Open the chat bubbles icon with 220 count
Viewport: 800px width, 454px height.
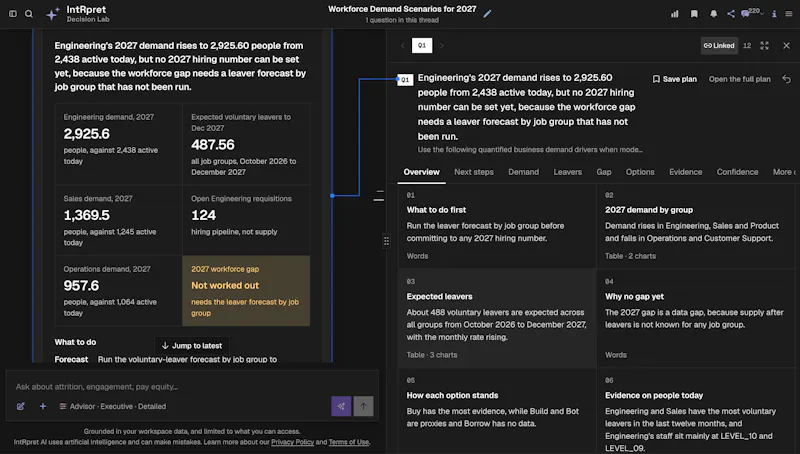pos(752,13)
